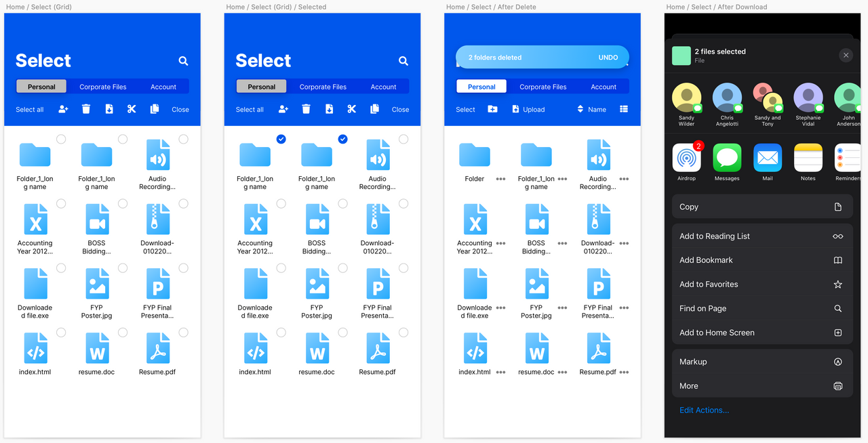Check the Resume.pdf selection circle
Image resolution: width=868 pixels, height=443 pixels.
(x=183, y=332)
